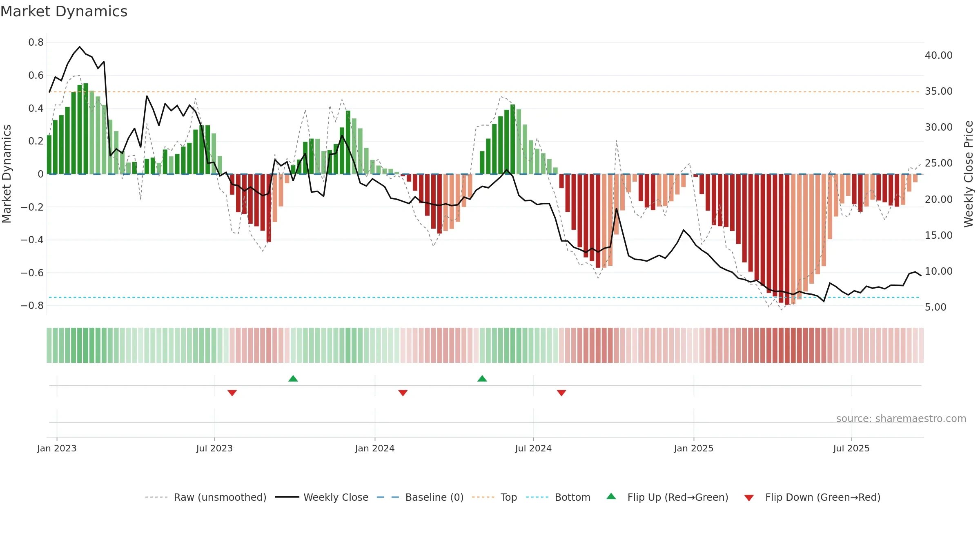Click the Jan 2025 x-axis label
This screenshot has height=551, width=980.
click(x=694, y=448)
